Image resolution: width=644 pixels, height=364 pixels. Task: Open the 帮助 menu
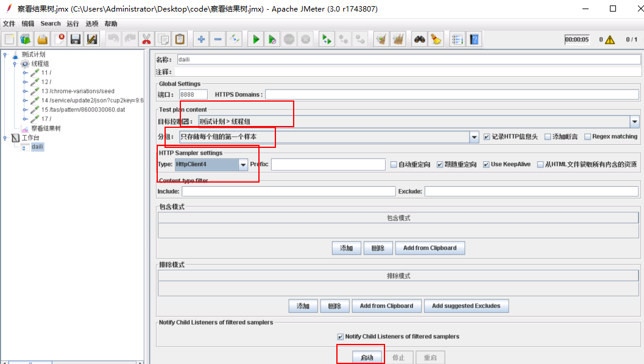pyautogui.click(x=110, y=24)
